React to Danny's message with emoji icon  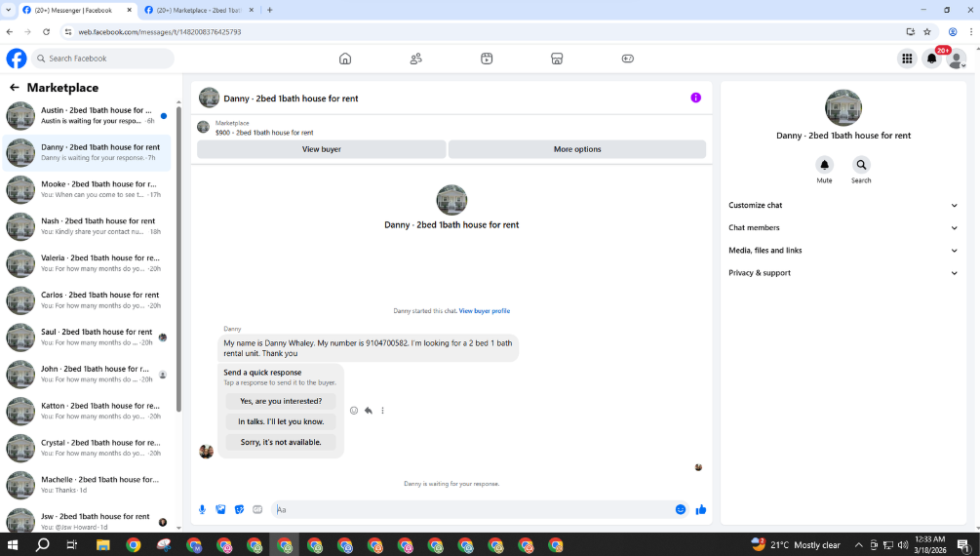coord(354,411)
